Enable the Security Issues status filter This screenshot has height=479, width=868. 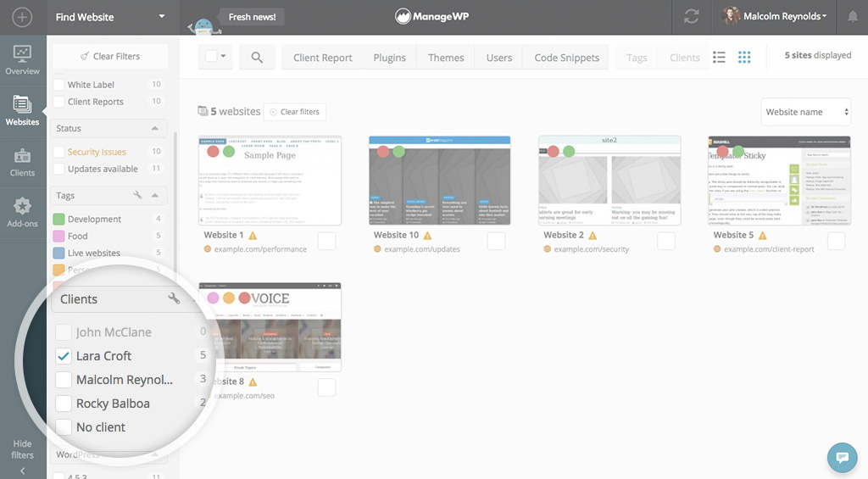pos(58,152)
